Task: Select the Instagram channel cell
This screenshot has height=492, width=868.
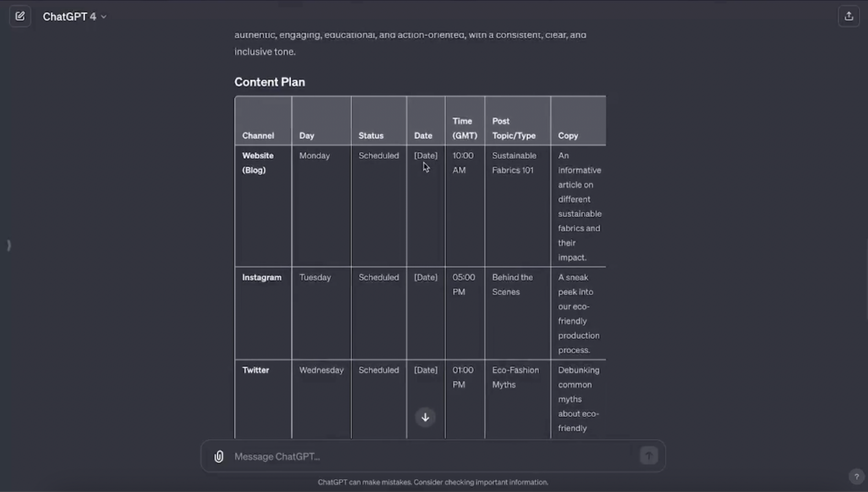Action: 262,277
